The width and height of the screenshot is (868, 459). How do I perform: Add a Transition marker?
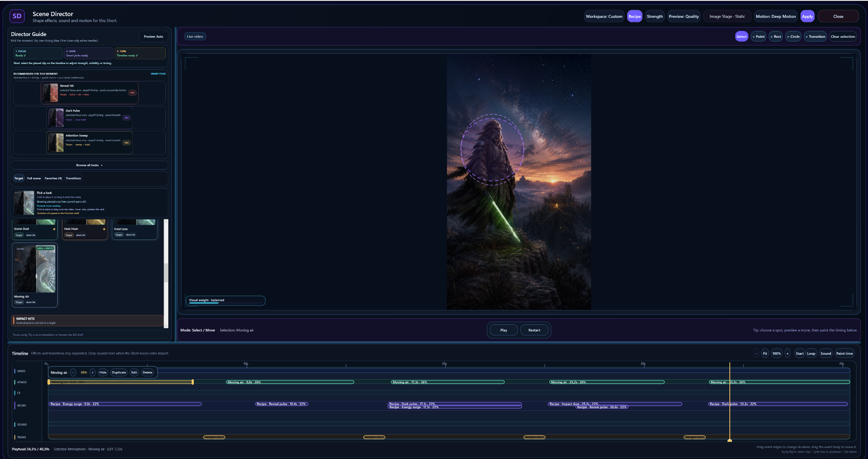click(815, 36)
